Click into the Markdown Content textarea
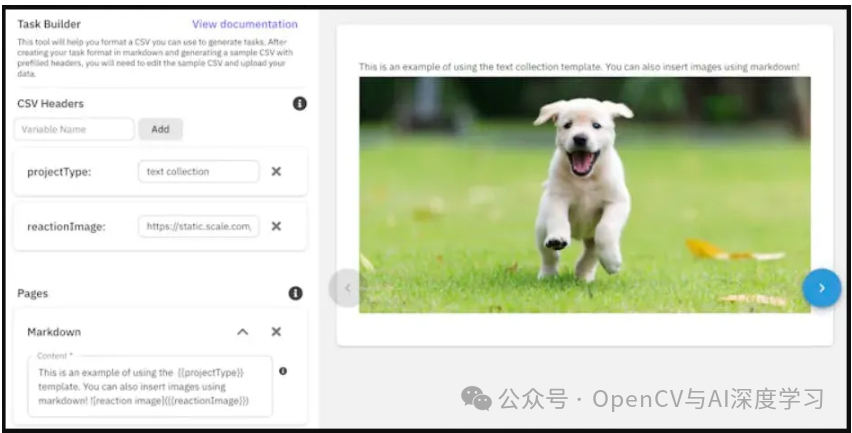 click(150, 387)
